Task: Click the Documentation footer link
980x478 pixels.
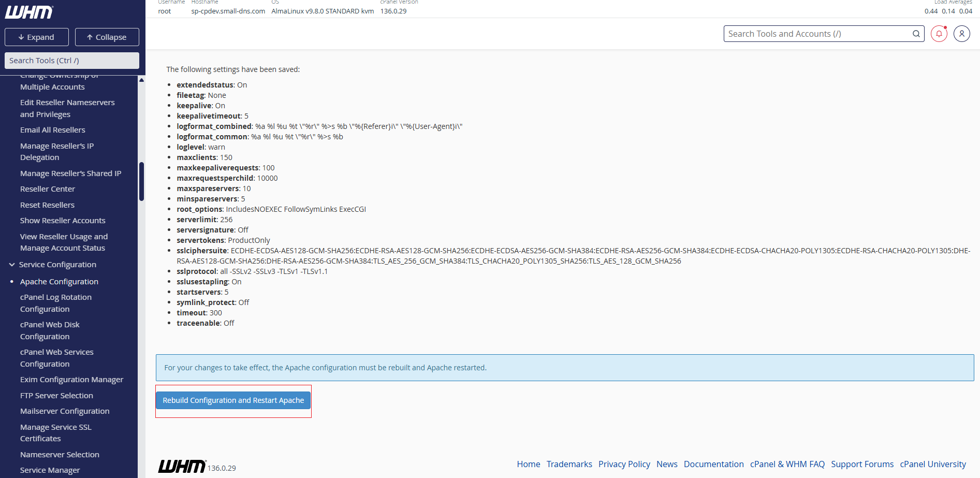Action: click(713, 464)
